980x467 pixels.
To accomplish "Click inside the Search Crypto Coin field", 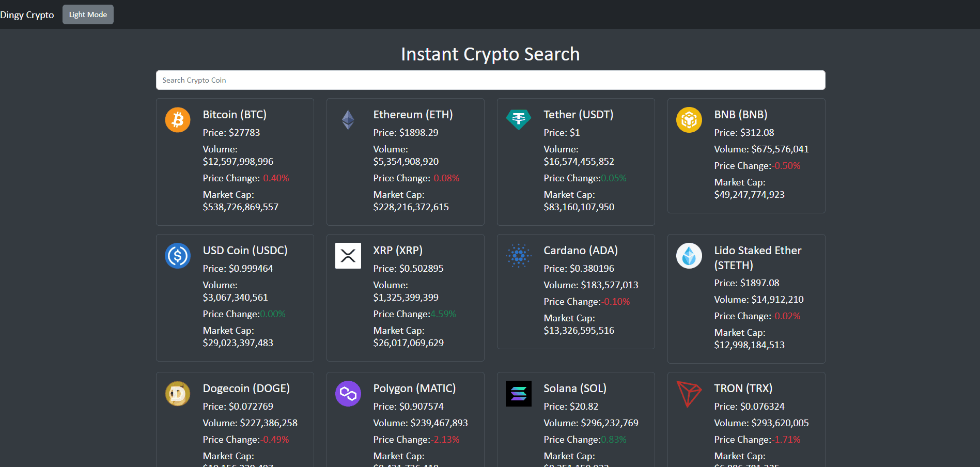I will point(490,80).
